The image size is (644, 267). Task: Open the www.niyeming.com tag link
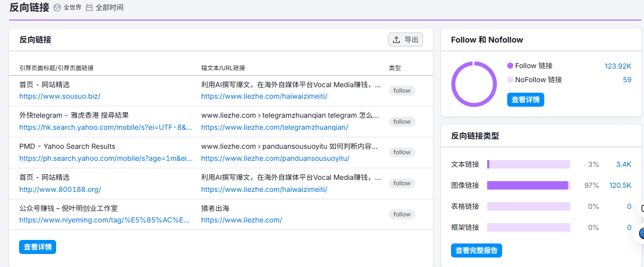(105, 220)
